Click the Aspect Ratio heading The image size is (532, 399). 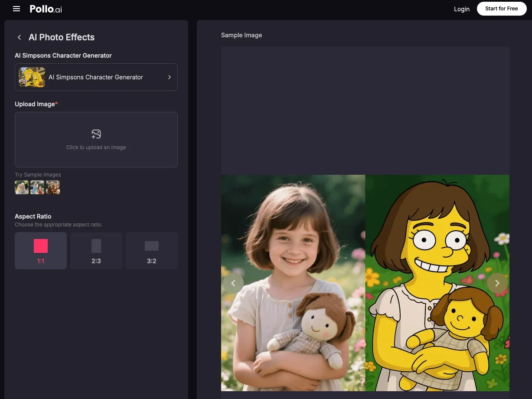pyautogui.click(x=33, y=216)
